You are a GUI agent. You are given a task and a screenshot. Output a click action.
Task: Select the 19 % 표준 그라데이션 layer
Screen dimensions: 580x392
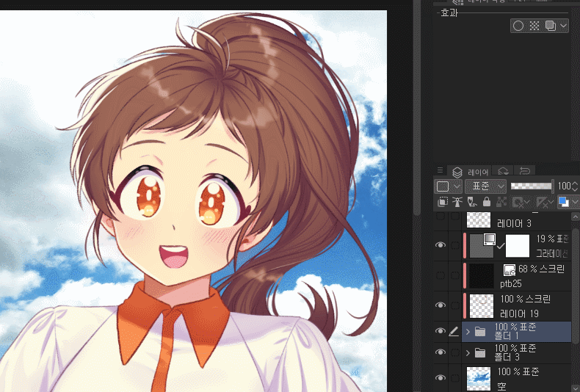pyautogui.click(x=518, y=246)
